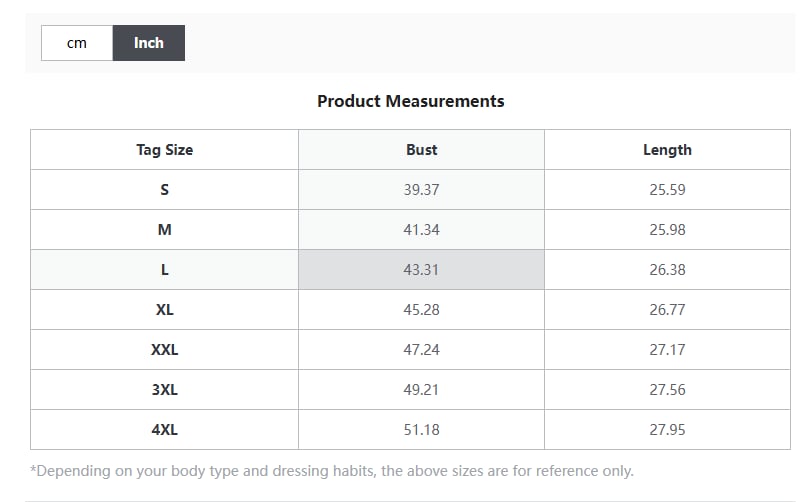Select the XXL size row label
This screenshot has width=811, height=502.
(x=164, y=350)
